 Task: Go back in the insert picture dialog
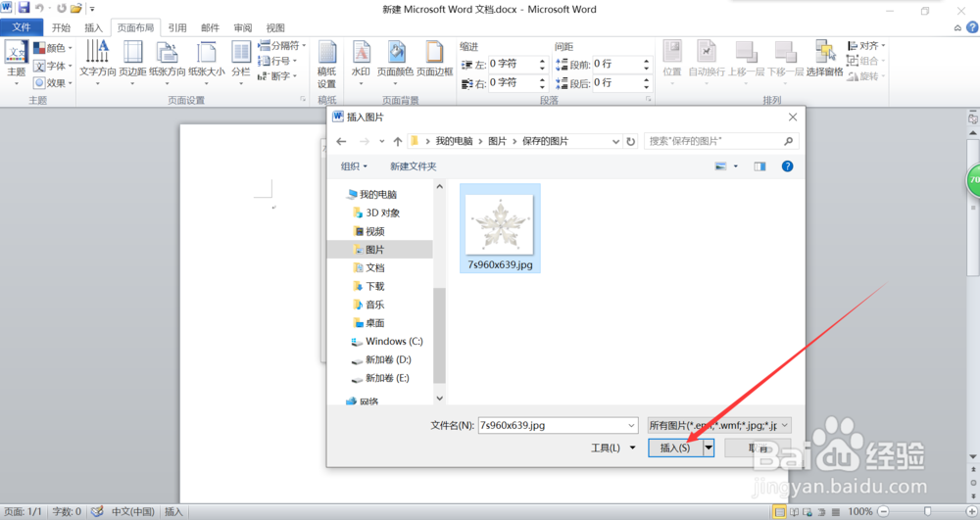(x=341, y=142)
